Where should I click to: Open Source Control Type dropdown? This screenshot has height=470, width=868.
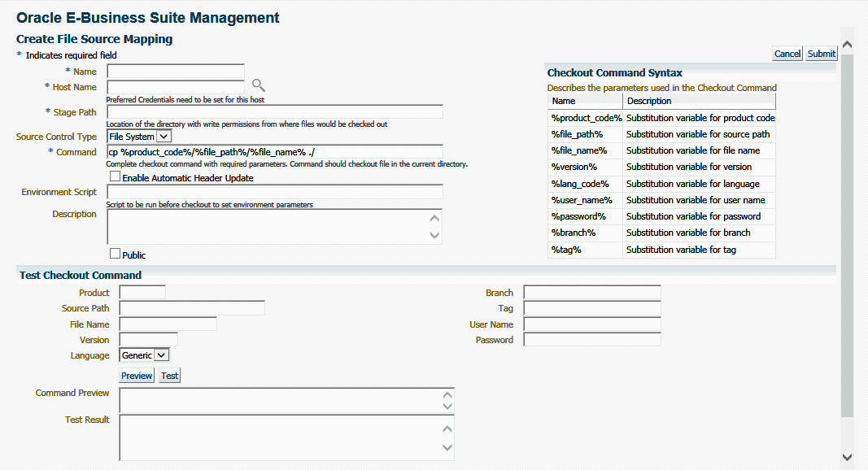[139, 136]
